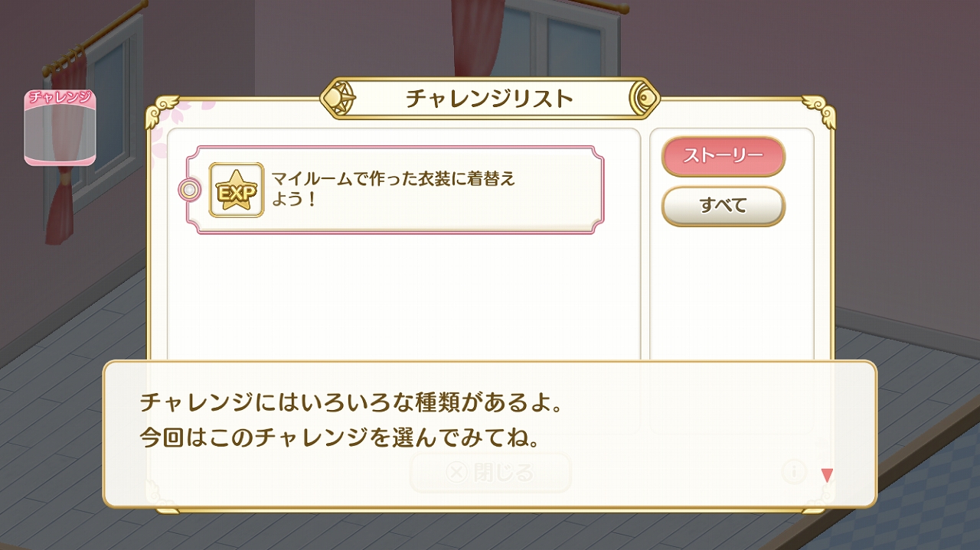Click the right gold emblem on title banner
The height and width of the screenshot is (550, 980).
click(x=642, y=98)
